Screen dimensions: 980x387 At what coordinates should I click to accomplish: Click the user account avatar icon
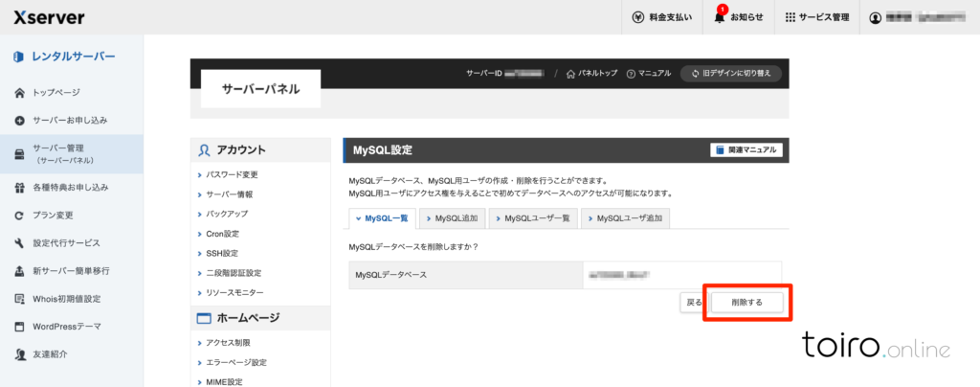[x=875, y=17]
